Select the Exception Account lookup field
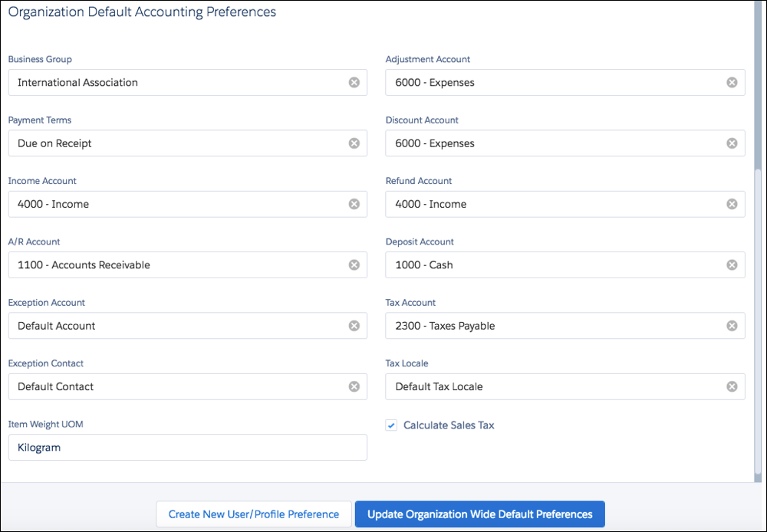Viewport: 767px width, 532px height. [188, 326]
